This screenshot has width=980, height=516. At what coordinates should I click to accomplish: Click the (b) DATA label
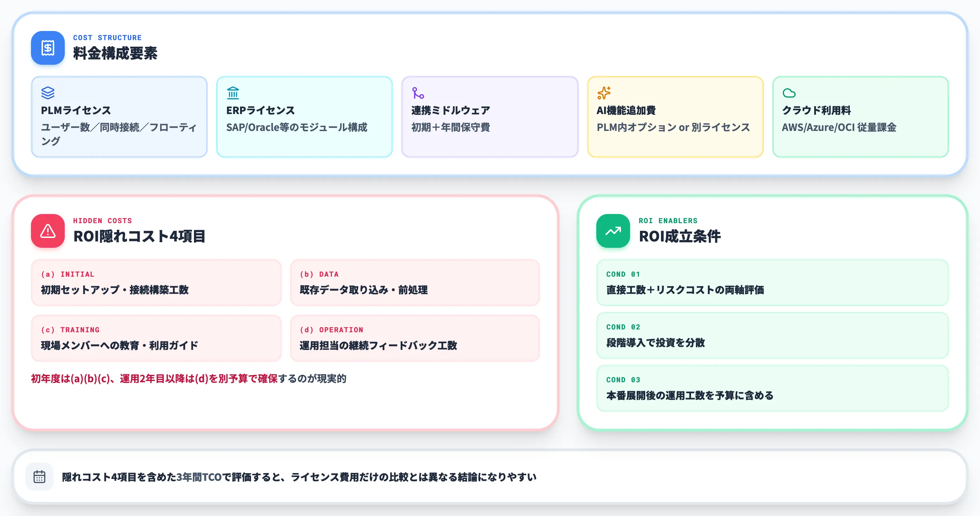tap(319, 274)
